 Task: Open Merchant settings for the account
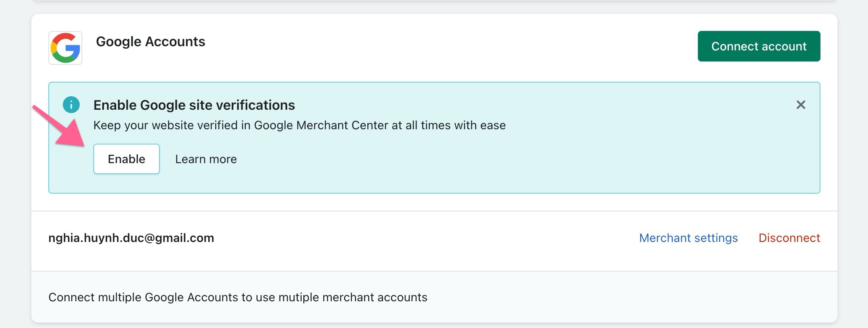coord(689,238)
